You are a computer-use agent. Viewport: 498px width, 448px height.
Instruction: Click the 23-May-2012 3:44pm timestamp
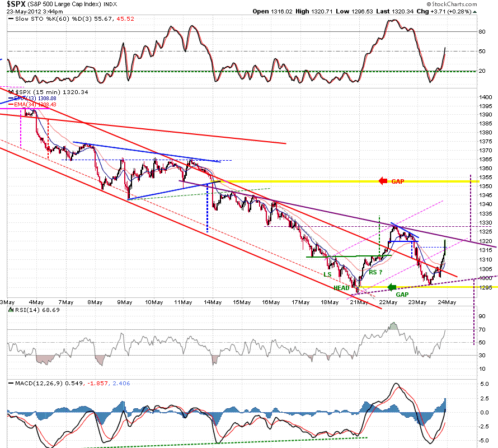(35, 11)
